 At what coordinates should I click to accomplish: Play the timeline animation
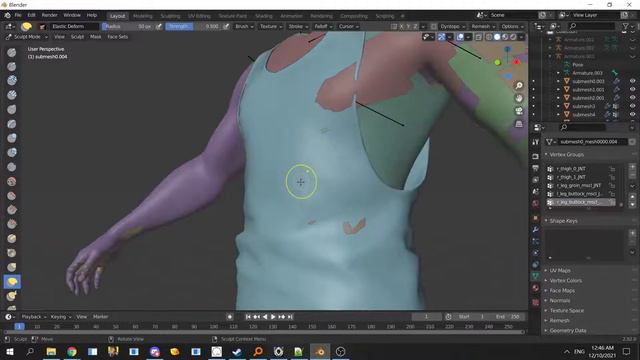[273, 317]
